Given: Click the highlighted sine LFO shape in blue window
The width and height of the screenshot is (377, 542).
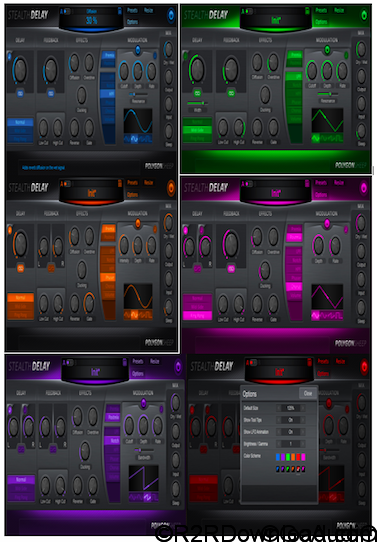Looking at the screenshot, I should pos(134,139).
